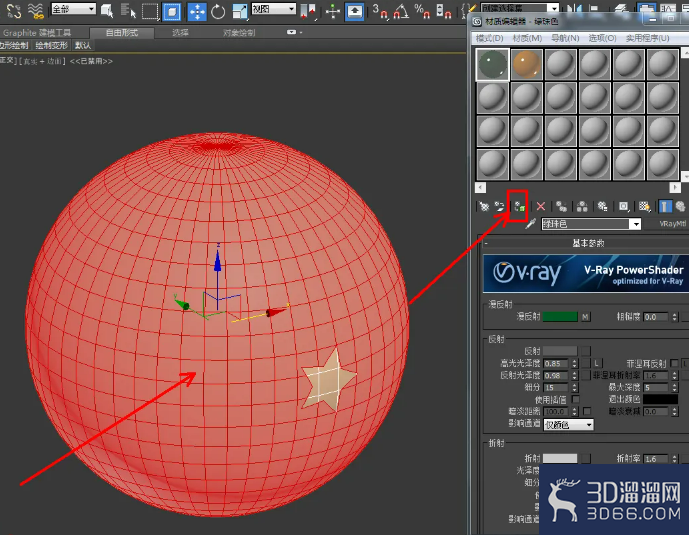
Task: Activate the Select Object tool
Action: [107, 11]
